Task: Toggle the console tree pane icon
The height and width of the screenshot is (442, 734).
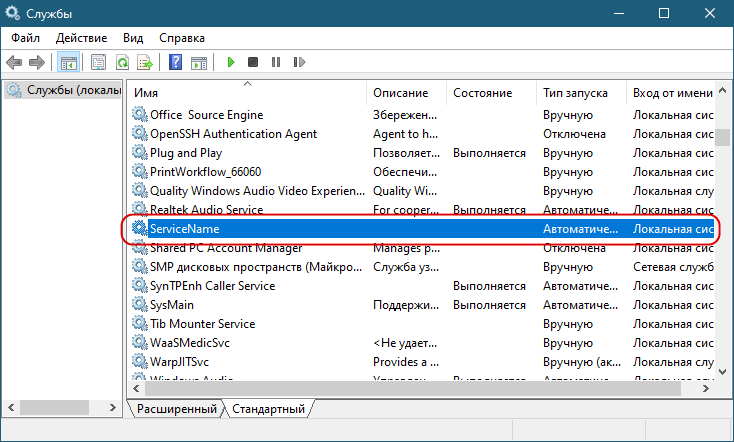Action: coord(68,62)
